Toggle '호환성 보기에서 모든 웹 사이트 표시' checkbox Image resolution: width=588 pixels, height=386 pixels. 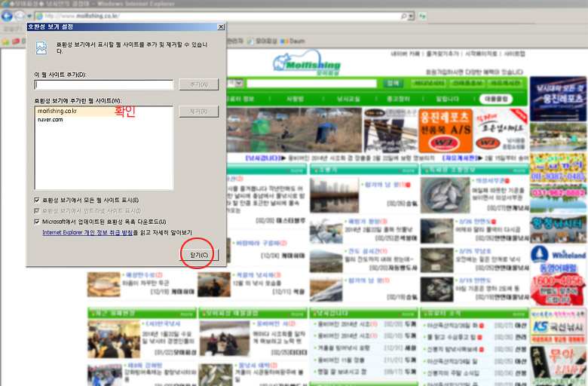37,200
